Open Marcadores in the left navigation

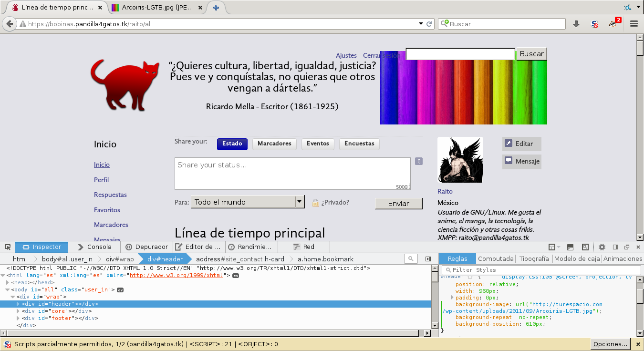[x=111, y=225]
